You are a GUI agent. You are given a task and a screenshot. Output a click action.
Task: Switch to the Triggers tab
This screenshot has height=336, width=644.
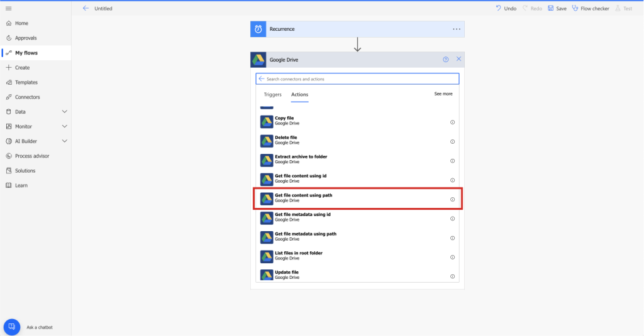[273, 94]
